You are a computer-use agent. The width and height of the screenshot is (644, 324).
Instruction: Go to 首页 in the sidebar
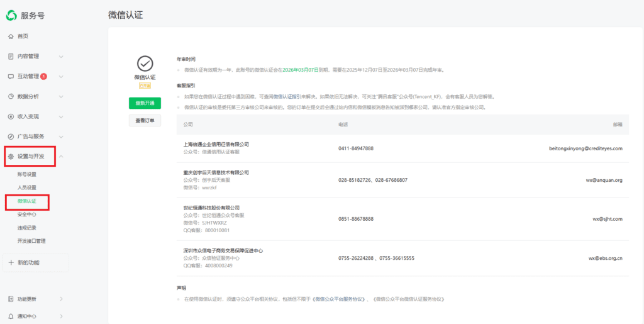tap(23, 36)
